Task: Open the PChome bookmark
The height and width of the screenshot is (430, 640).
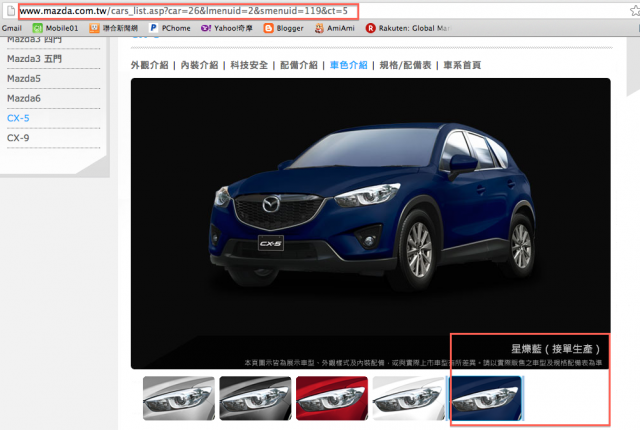Action: click(x=170, y=28)
